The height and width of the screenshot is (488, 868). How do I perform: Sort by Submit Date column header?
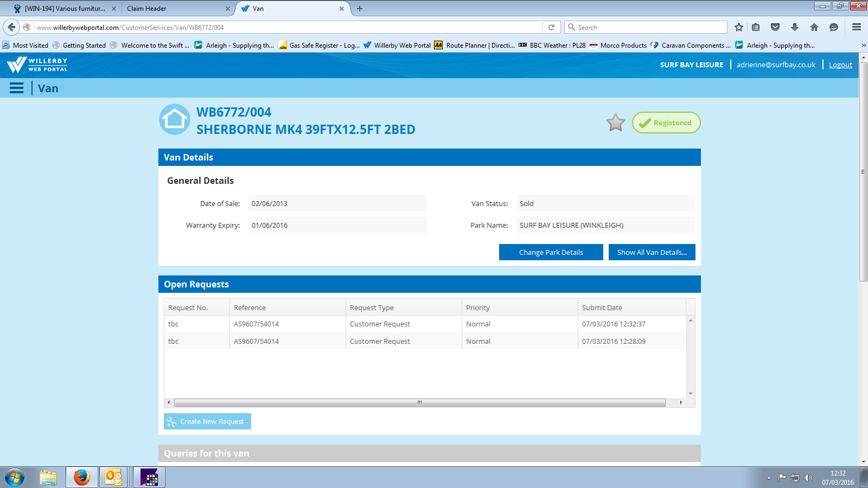(x=632, y=307)
